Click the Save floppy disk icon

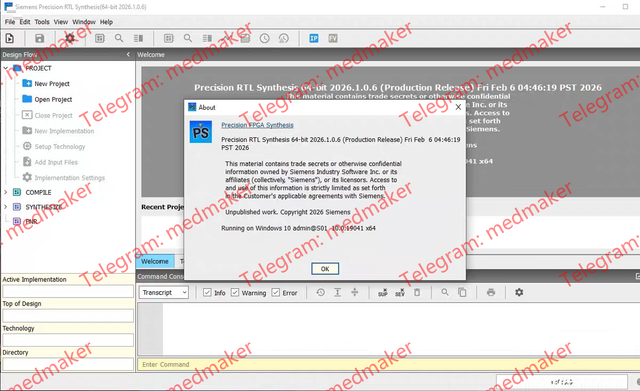coord(39,38)
